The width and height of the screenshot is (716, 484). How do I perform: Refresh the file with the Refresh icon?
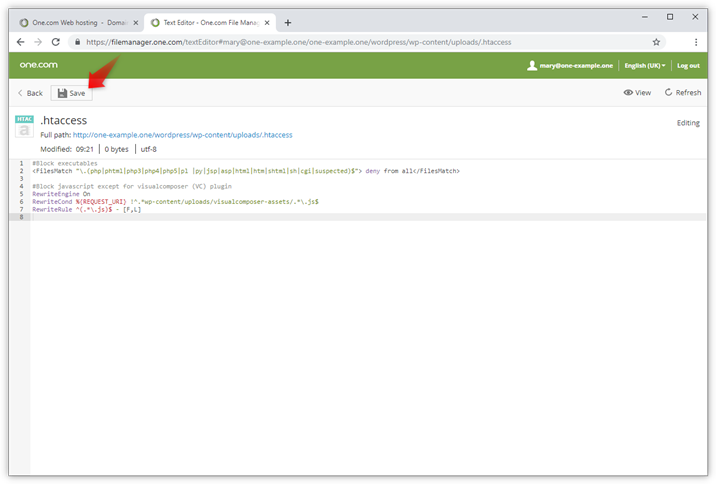pos(682,93)
